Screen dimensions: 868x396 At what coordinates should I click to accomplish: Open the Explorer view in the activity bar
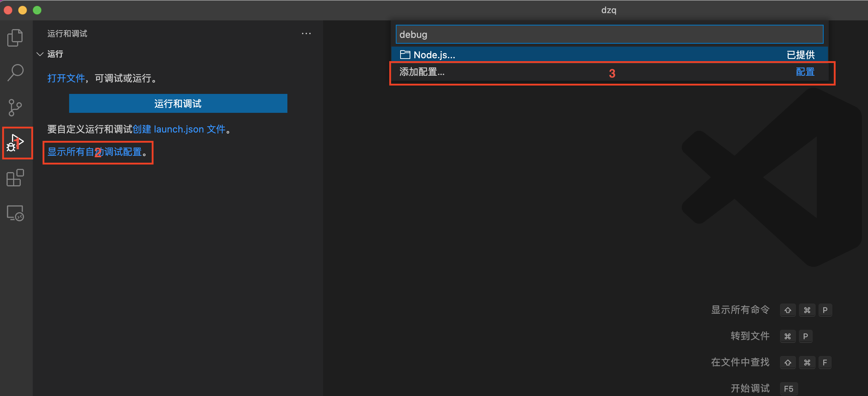pyautogui.click(x=15, y=37)
